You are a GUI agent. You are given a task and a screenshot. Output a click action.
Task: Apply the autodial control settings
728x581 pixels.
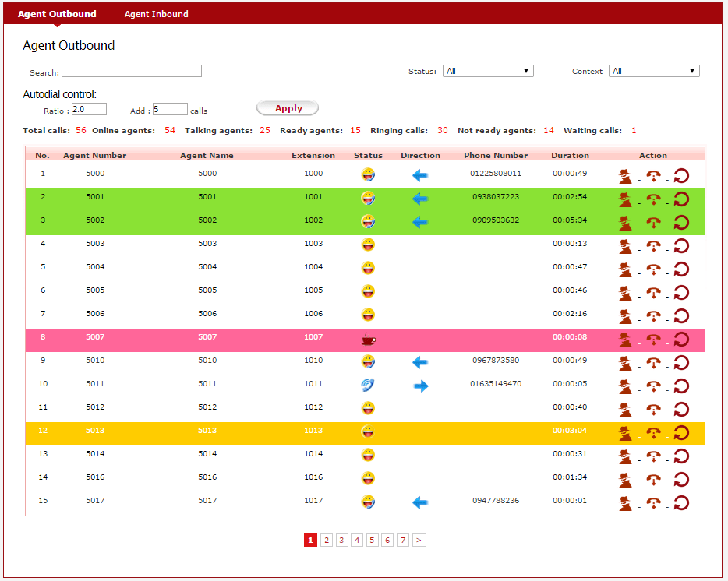click(288, 108)
